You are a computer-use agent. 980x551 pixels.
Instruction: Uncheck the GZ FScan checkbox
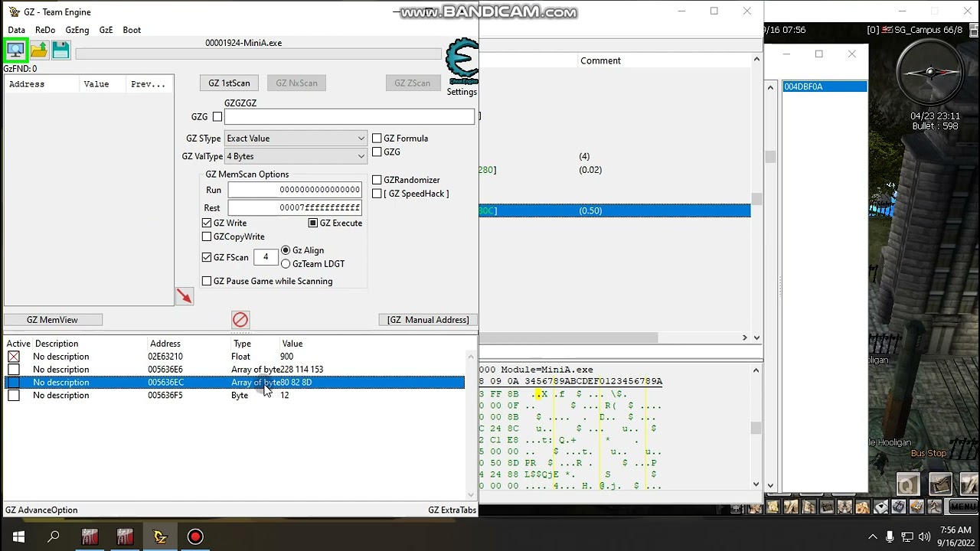[207, 257]
